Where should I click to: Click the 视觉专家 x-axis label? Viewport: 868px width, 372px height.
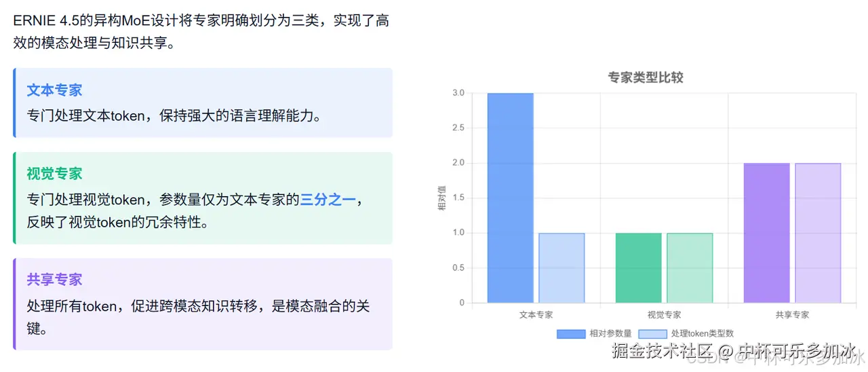[x=664, y=315]
